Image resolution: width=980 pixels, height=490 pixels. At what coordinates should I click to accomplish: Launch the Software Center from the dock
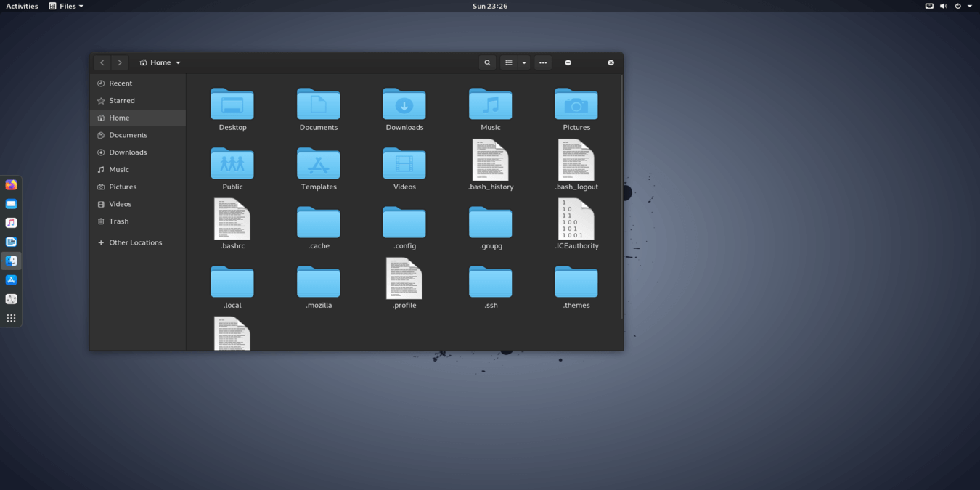pos(11,279)
